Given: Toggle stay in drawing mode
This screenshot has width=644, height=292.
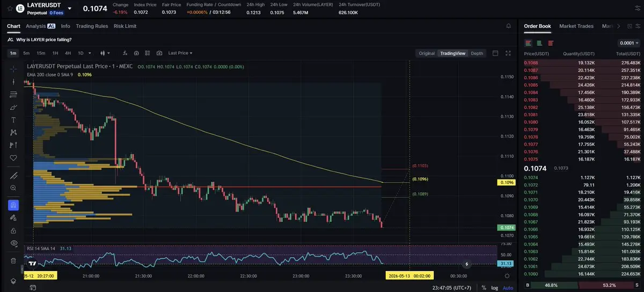Looking at the screenshot, I should (x=13, y=218).
